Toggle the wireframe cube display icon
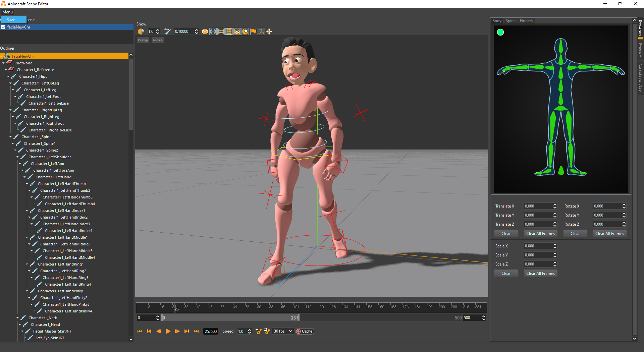Screen dimensions: 644x352 [x=213, y=32]
